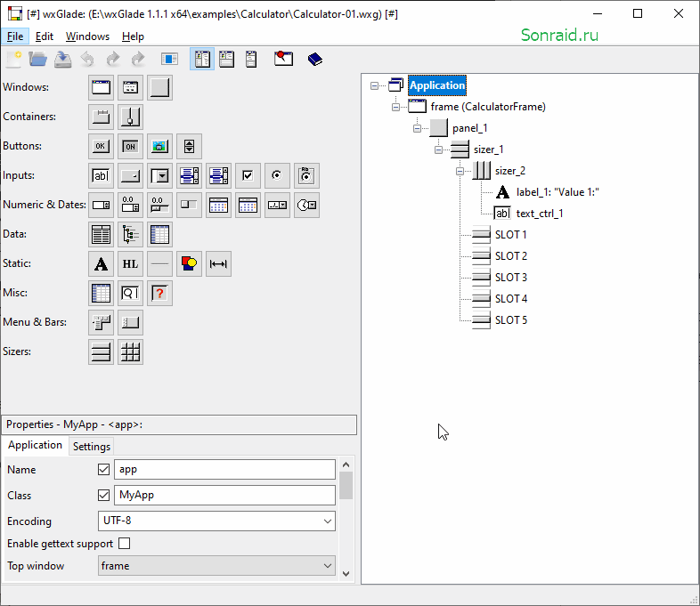The width and height of the screenshot is (700, 606).
Task: Enable gettext support checkbox
Action: (125, 544)
